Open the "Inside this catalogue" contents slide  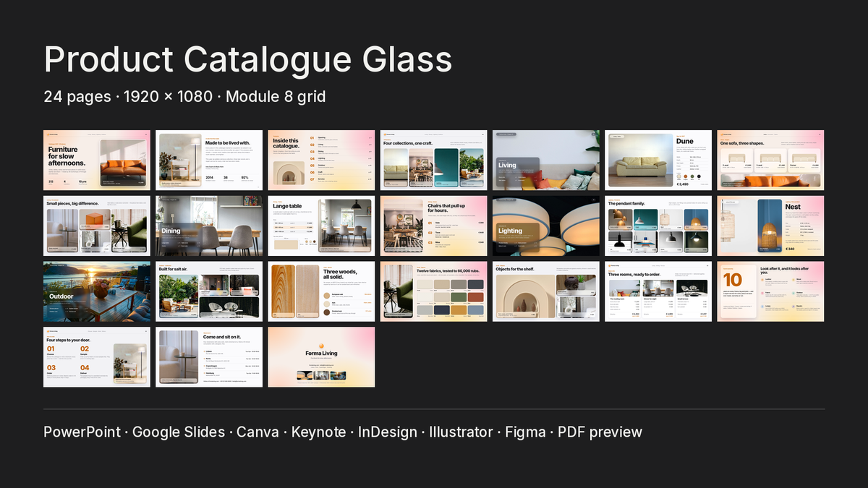[x=321, y=160]
